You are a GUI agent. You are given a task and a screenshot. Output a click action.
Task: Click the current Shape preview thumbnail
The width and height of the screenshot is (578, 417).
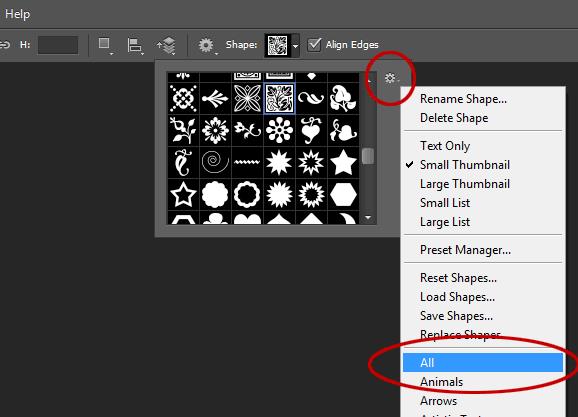click(278, 46)
